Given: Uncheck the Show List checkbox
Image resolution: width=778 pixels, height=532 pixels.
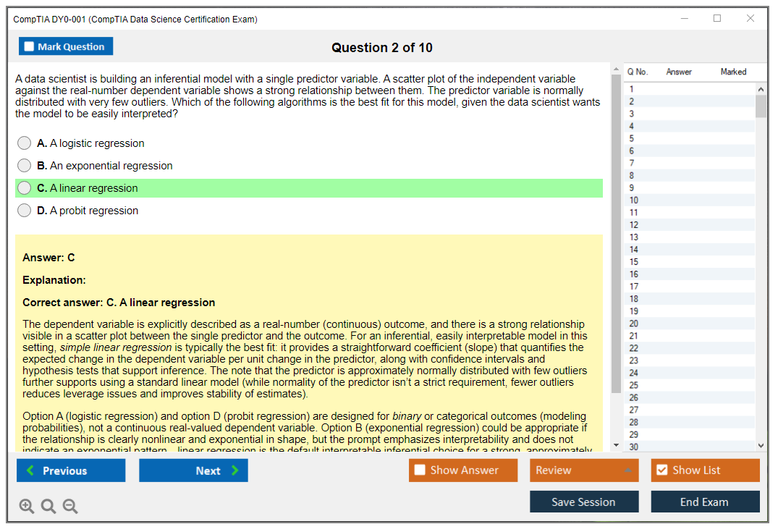Looking at the screenshot, I should point(661,470).
